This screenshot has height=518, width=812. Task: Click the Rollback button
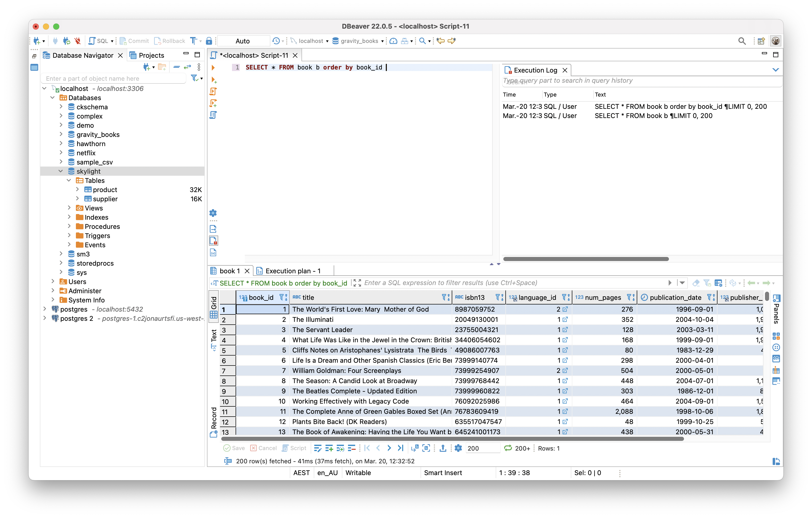(170, 41)
